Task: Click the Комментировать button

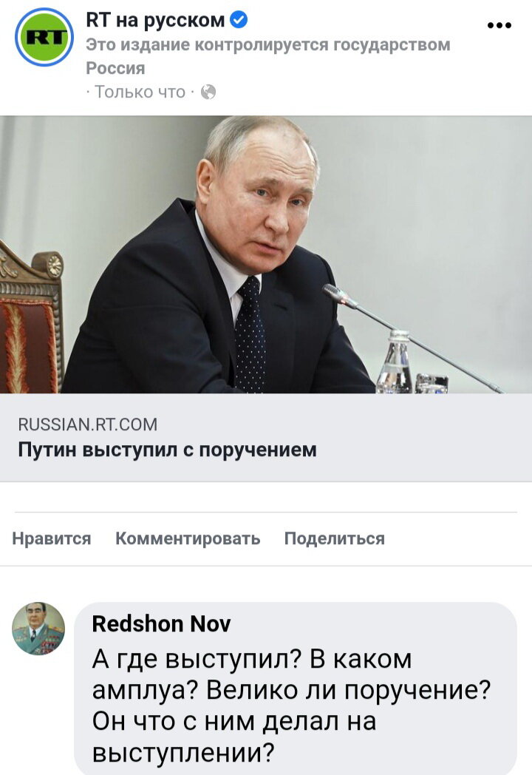Action: pos(188,538)
